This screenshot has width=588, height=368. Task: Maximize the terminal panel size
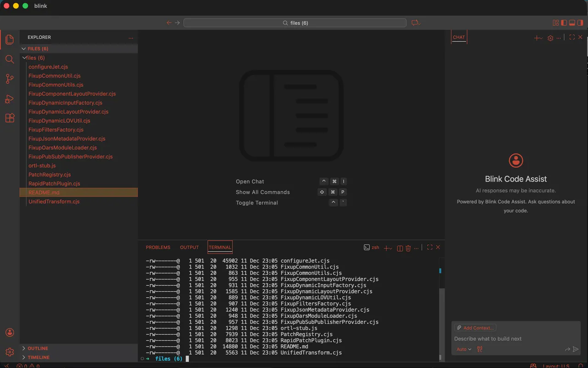point(430,247)
